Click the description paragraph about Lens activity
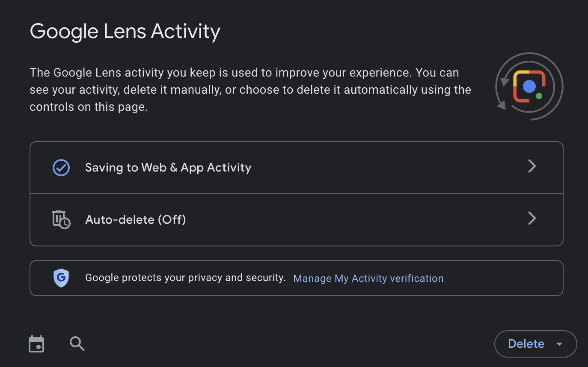This screenshot has height=367, width=588. click(x=250, y=90)
